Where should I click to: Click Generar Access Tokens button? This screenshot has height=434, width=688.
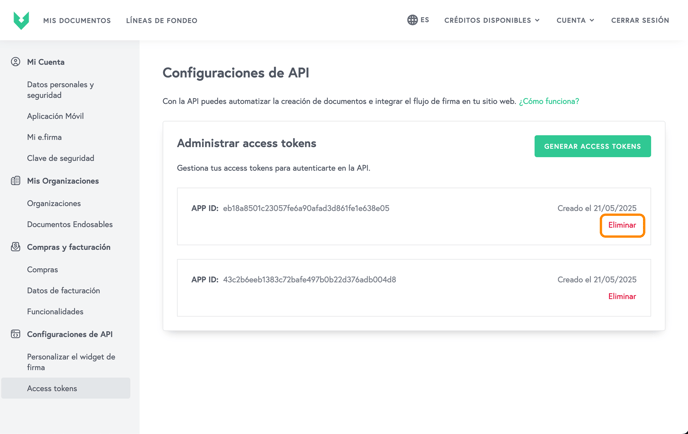point(592,146)
